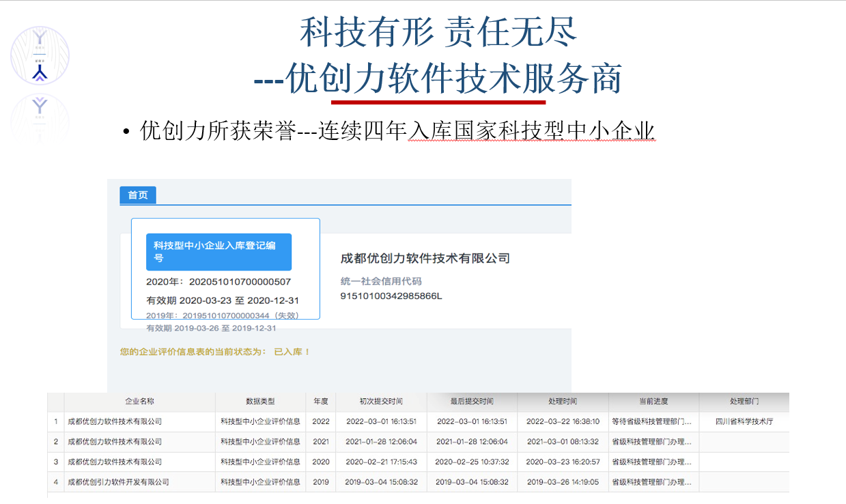Click the year cell 2022
This screenshot has height=504, width=846.
pos(321,422)
